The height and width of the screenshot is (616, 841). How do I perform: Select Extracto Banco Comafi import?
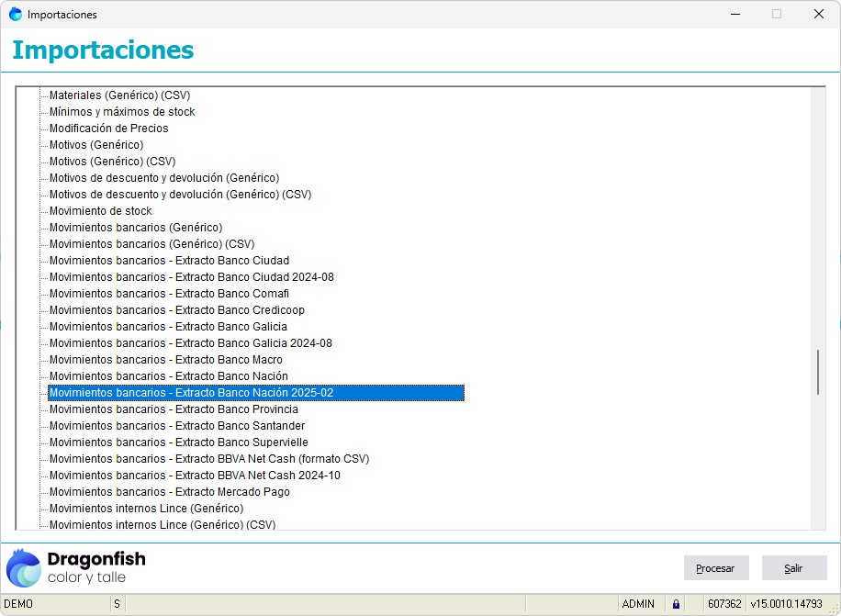pyautogui.click(x=169, y=294)
